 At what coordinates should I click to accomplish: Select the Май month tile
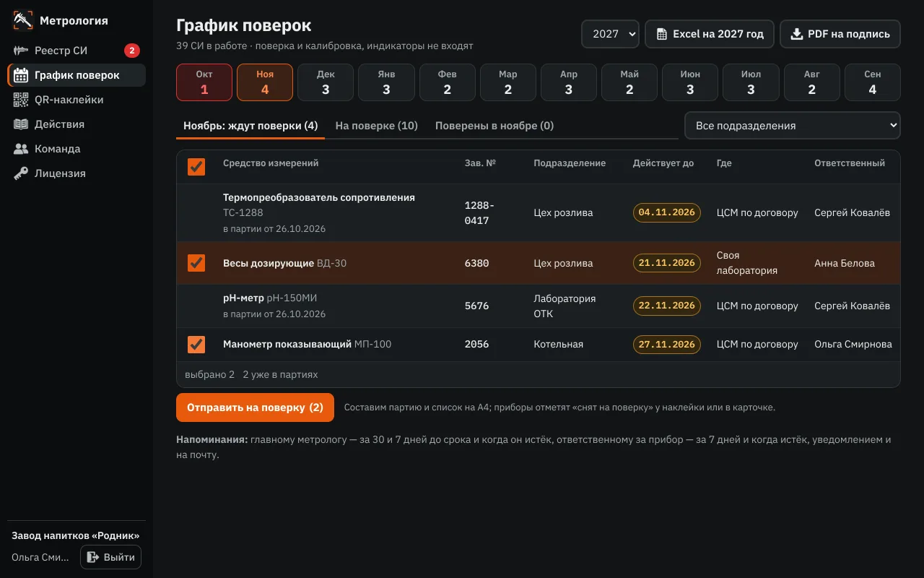(629, 82)
